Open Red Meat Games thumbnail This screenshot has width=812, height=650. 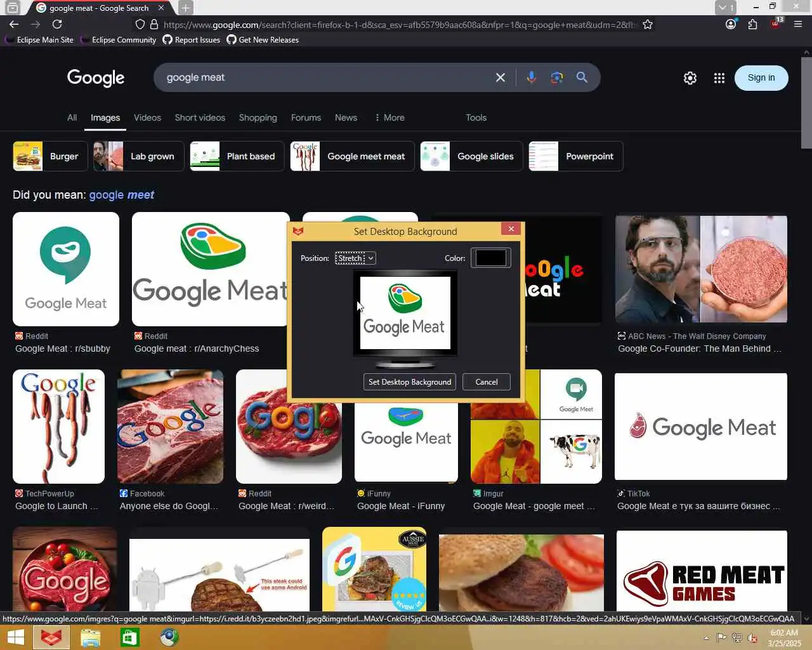(702, 571)
